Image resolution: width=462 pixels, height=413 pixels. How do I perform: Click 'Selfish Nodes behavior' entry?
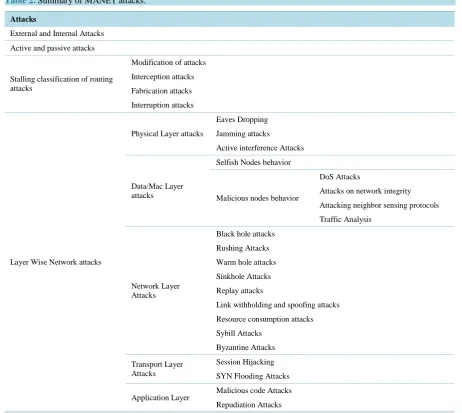[x=253, y=162]
